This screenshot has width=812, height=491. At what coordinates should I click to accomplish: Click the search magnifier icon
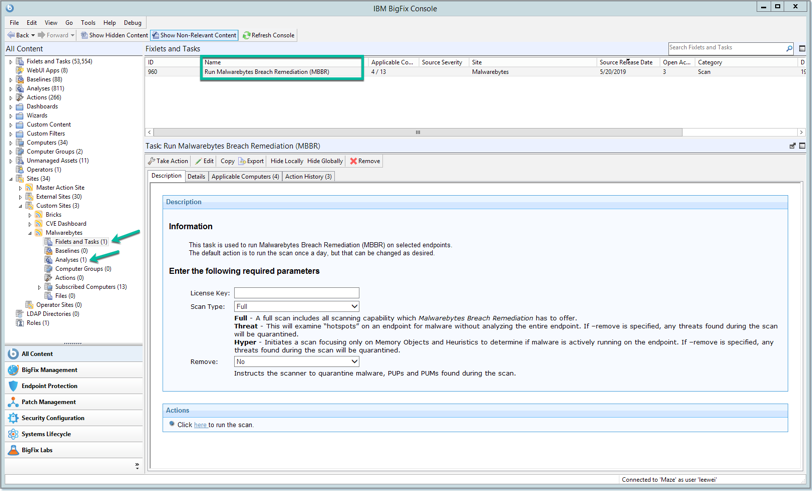[789, 48]
